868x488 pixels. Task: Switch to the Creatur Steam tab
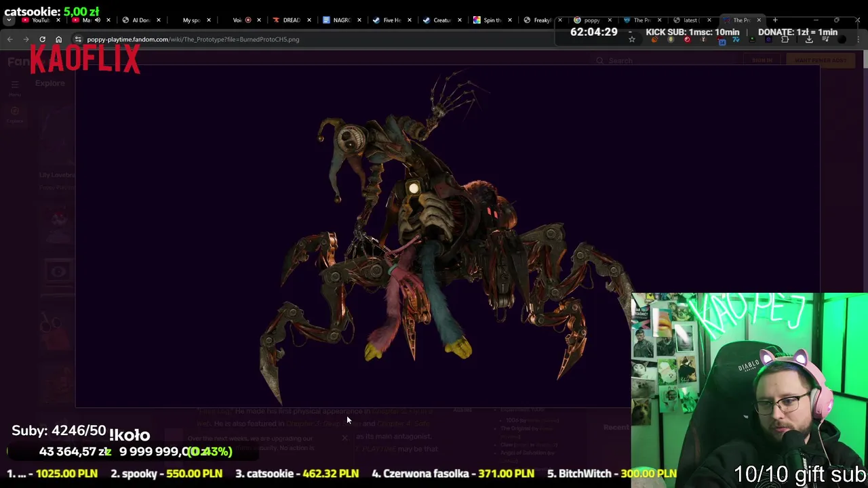(x=441, y=20)
